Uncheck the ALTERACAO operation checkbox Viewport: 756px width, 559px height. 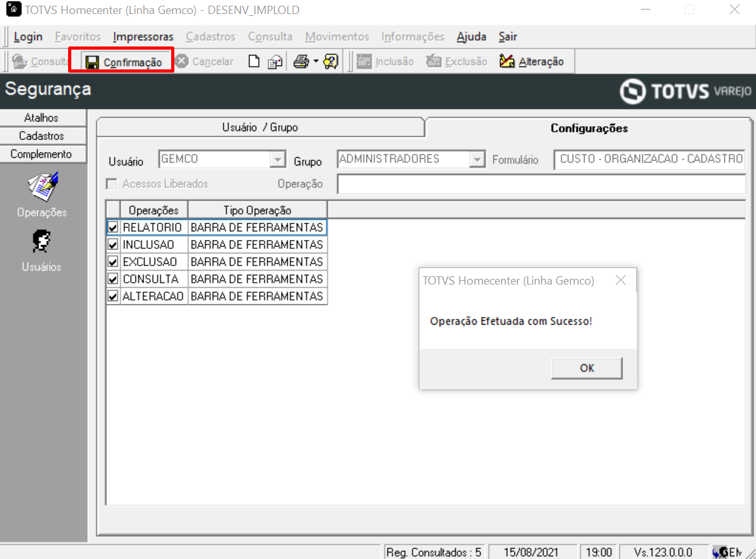coord(113,296)
